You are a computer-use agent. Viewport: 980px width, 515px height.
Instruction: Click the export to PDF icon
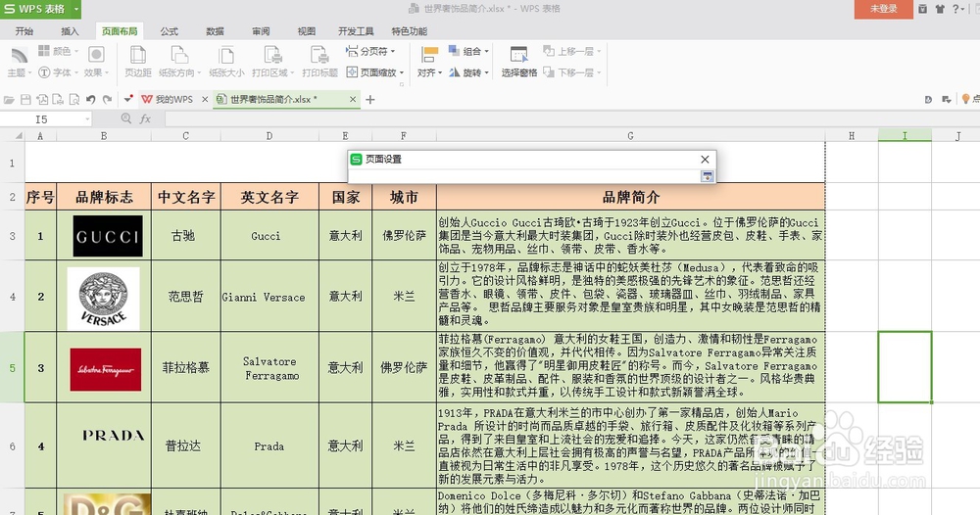click(x=42, y=99)
